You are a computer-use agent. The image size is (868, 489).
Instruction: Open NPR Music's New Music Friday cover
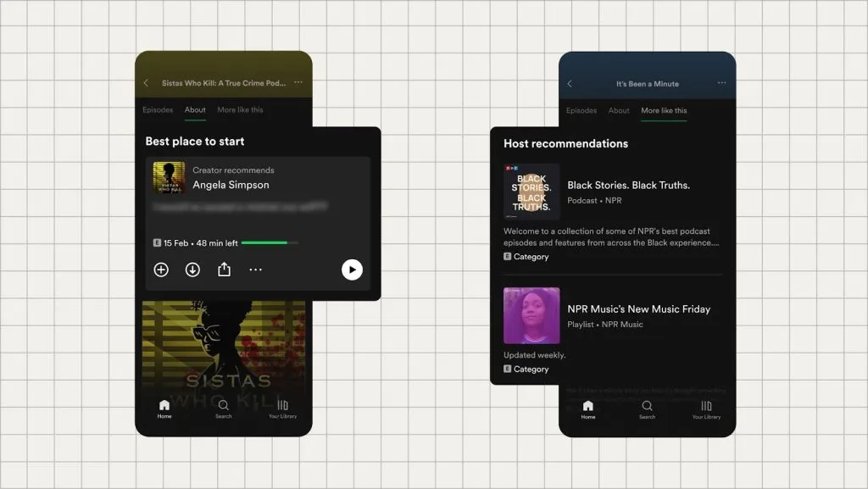531,316
